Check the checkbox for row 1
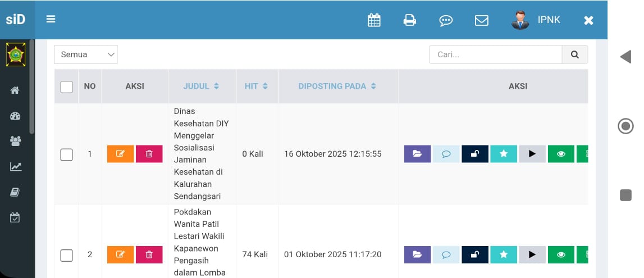The height and width of the screenshot is (278, 644). click(x=66, y=154)
